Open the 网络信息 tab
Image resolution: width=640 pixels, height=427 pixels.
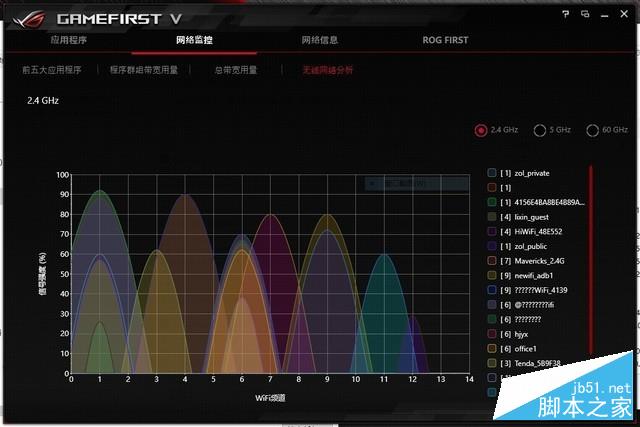320,40
